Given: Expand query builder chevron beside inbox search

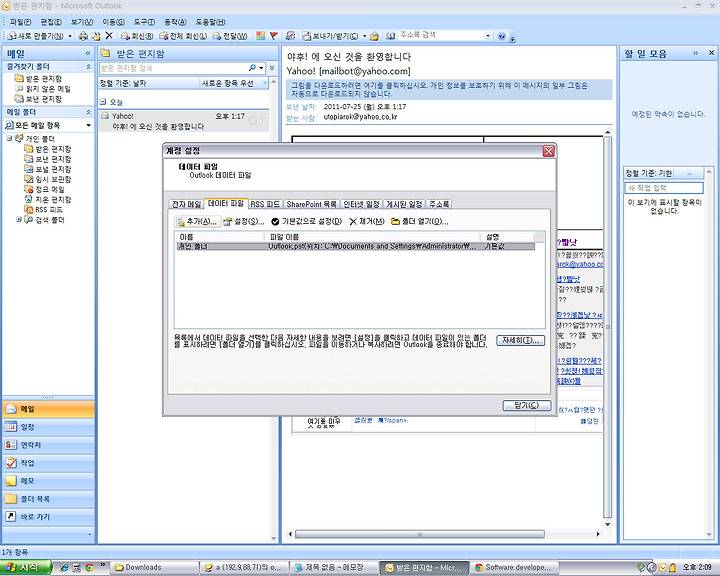Looking at the screenshot, I should pos(272,68).
